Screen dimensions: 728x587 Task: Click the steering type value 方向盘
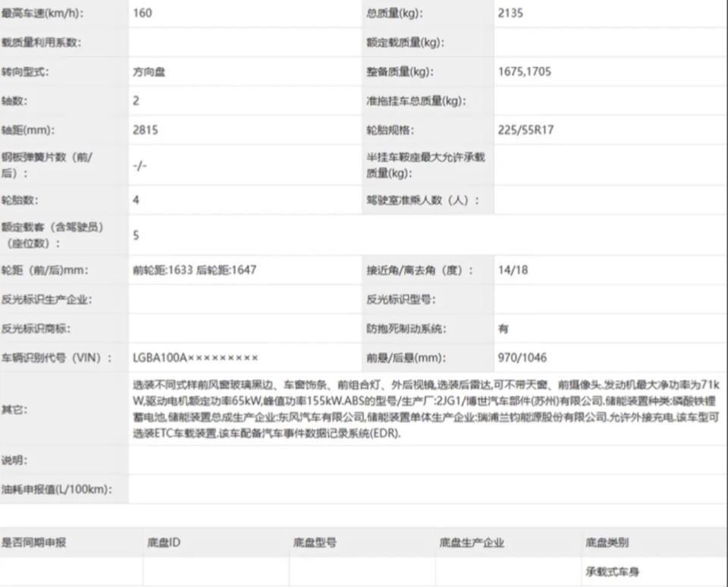pos(149,72)
